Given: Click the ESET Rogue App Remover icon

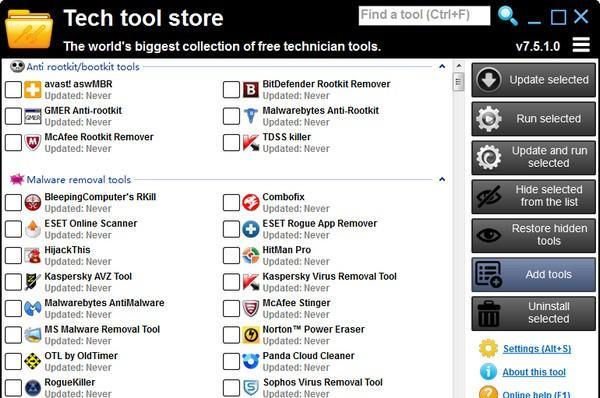Looking at the screenshot, I should tap(251, 229).
